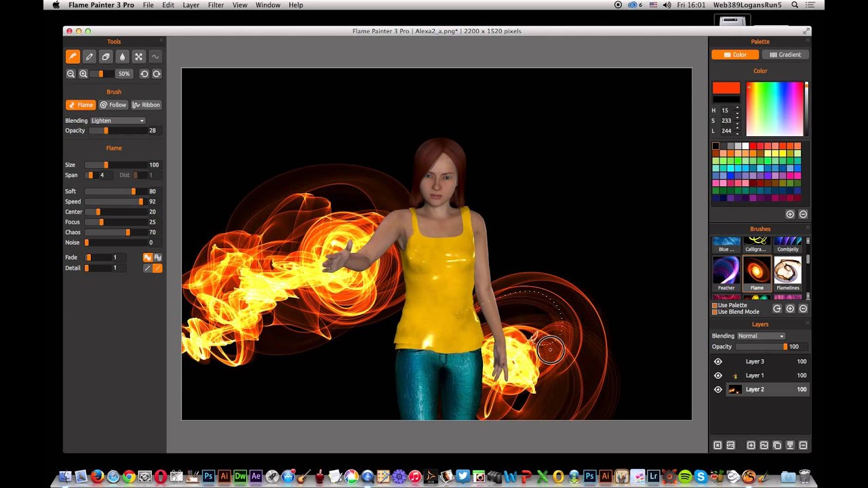868x488 pixels.
Task: Add a new layer with plus icon
Action: (751, 445)
